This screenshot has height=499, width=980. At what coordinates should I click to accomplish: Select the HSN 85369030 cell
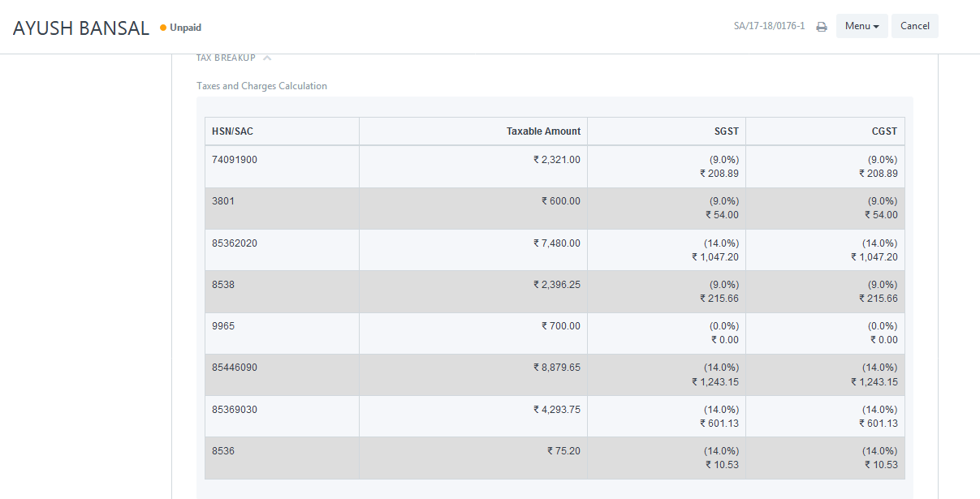pyautogui.click(x=283, y=416)
